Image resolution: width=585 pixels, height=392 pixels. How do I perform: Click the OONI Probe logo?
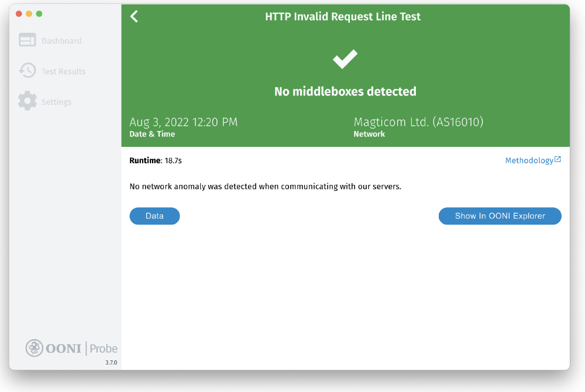tap(71, 348)
